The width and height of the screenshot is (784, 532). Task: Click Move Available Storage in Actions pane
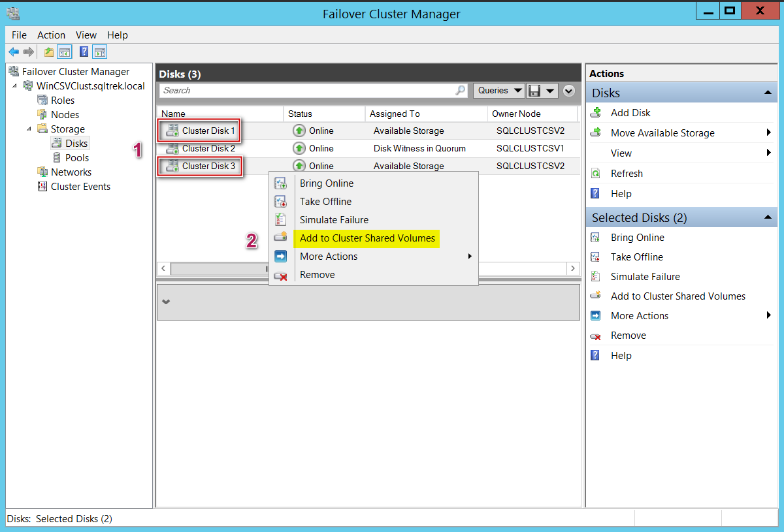tap(662, 133)
